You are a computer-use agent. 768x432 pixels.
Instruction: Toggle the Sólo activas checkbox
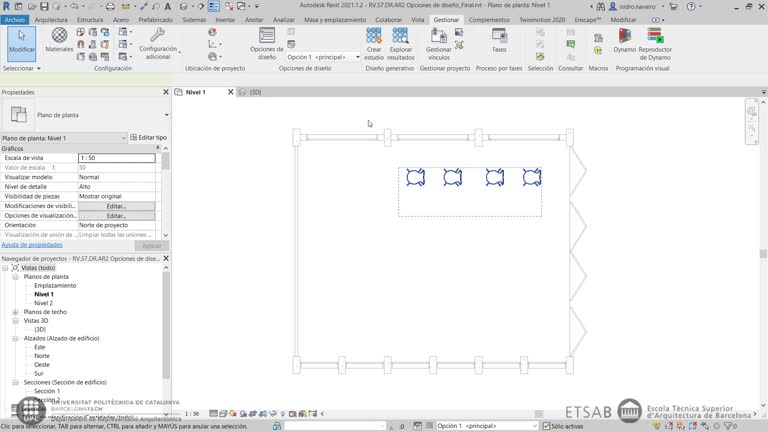coord(547,426)
